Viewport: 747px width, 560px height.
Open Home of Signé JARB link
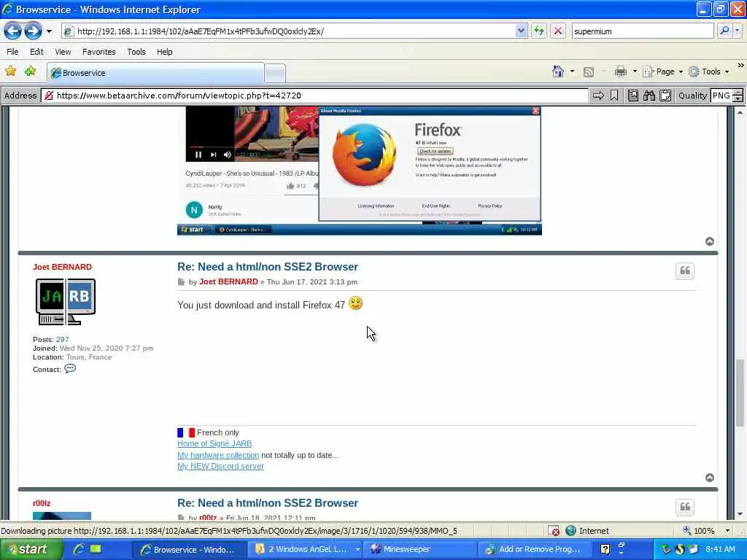[214, 443]
